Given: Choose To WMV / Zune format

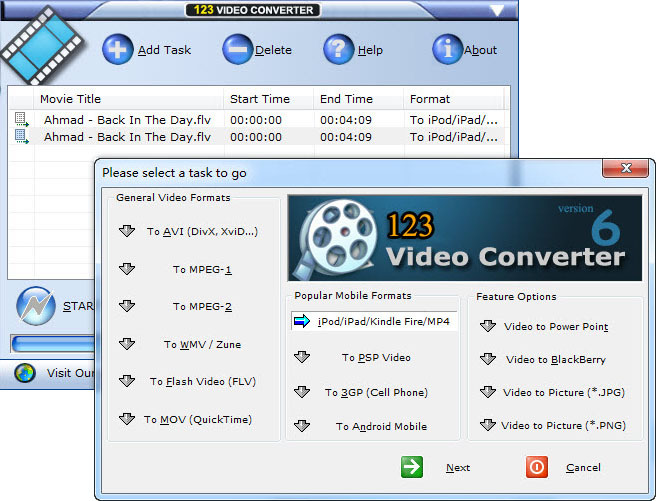Looking at the screenshot, I should coord(202,345).
